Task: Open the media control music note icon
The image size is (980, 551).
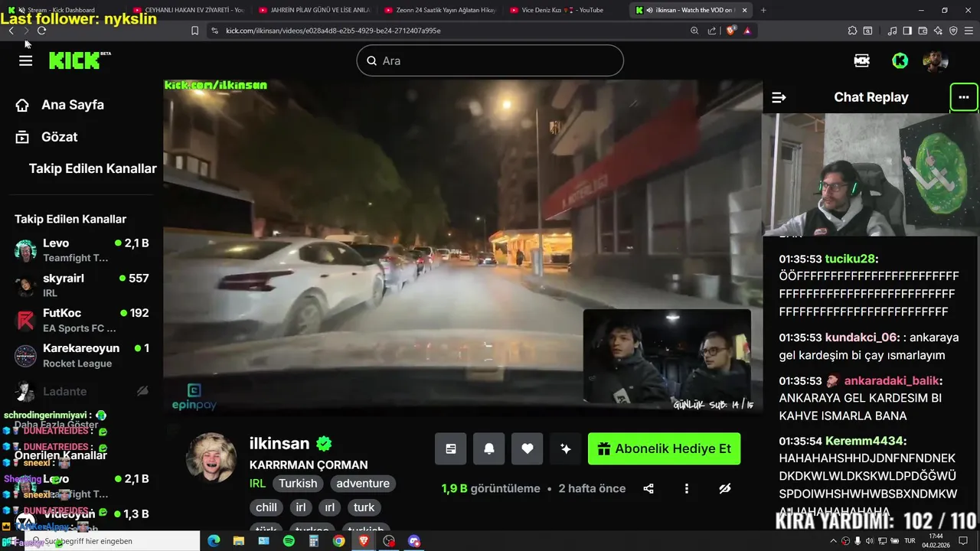Action: coord(892,31)
